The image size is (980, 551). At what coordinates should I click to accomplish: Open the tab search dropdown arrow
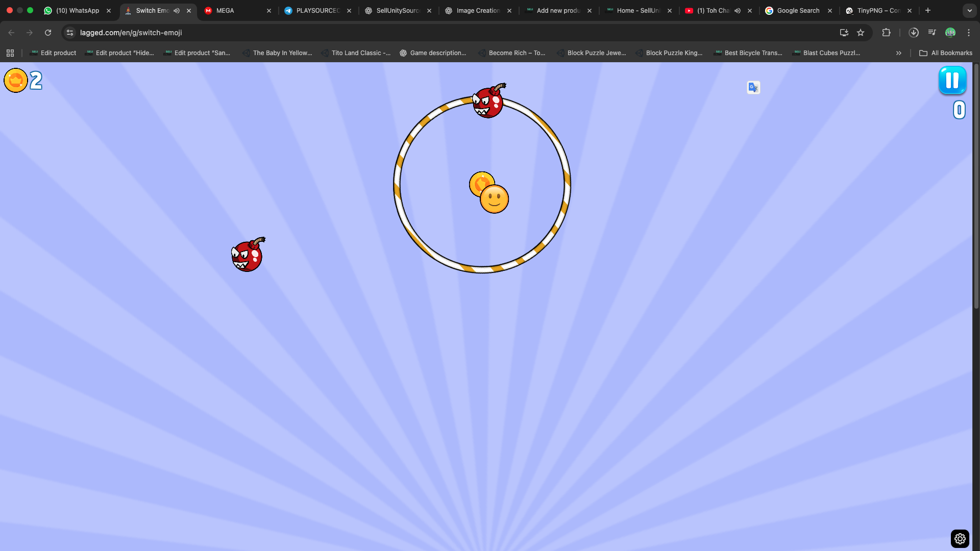969,11
